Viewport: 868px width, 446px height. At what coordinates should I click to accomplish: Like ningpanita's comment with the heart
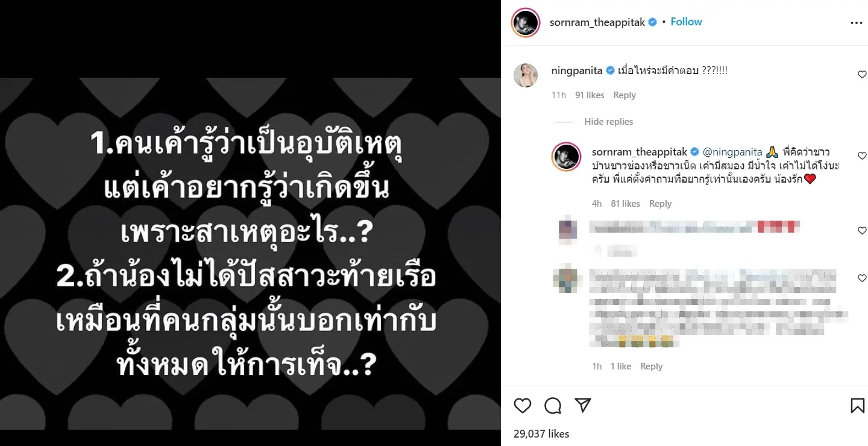point(862,74)
